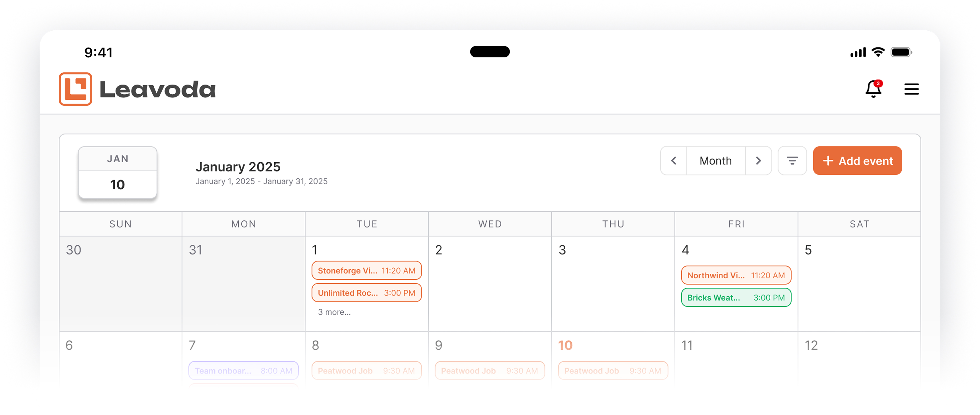
Task: Click the Add event button
Action: tap(858, 161)
